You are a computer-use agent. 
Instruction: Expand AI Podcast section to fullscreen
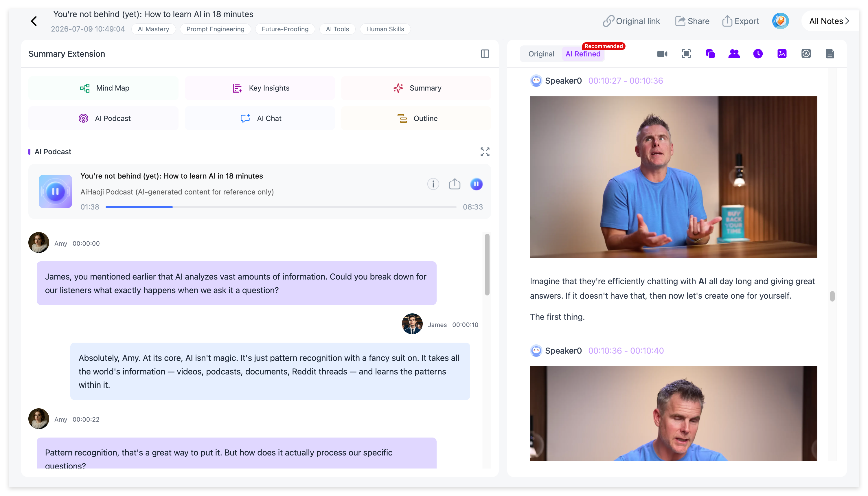click(485, 152)
